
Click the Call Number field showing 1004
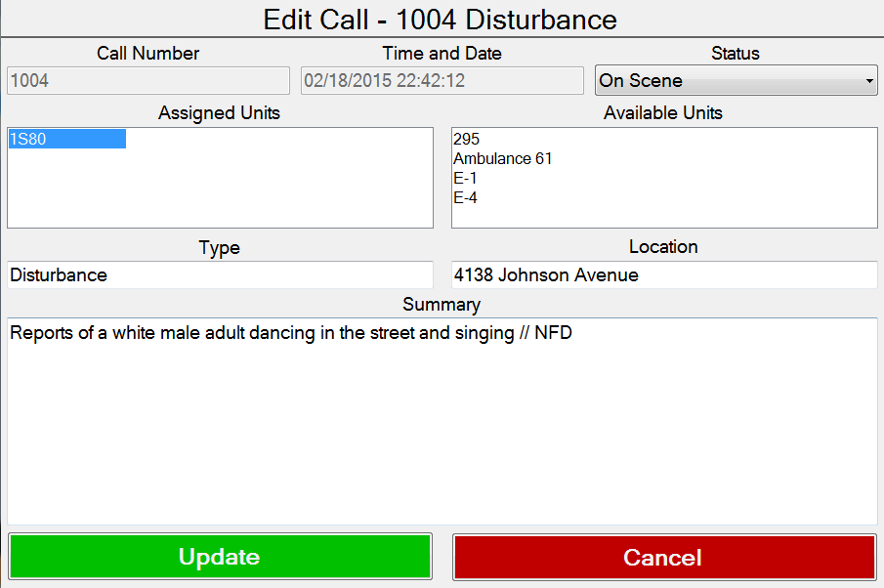pos(148,81)
